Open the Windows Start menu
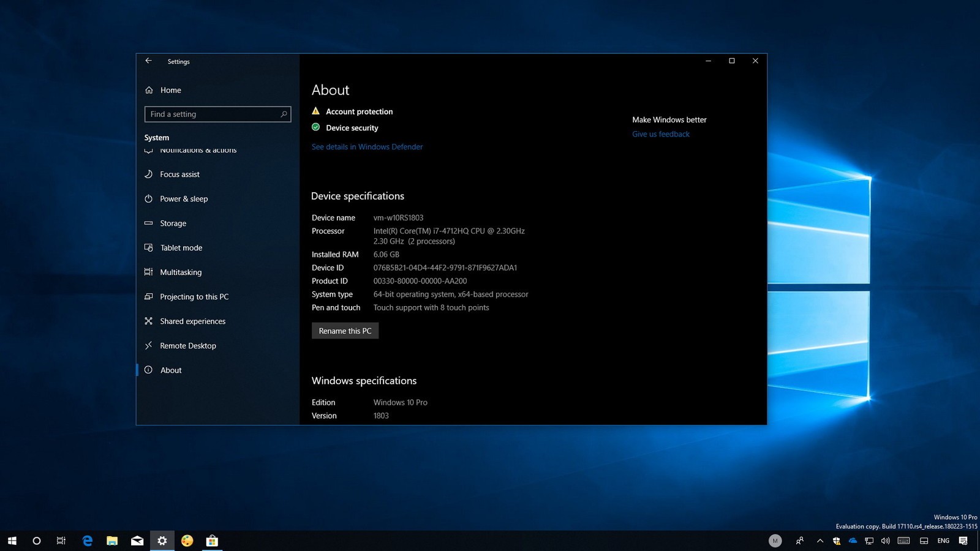This screenshot has width=980, height=551. click(12, 541)
